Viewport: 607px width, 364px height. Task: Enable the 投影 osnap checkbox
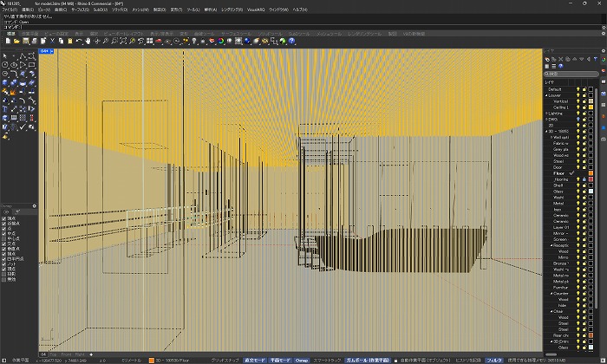(3, 274)
